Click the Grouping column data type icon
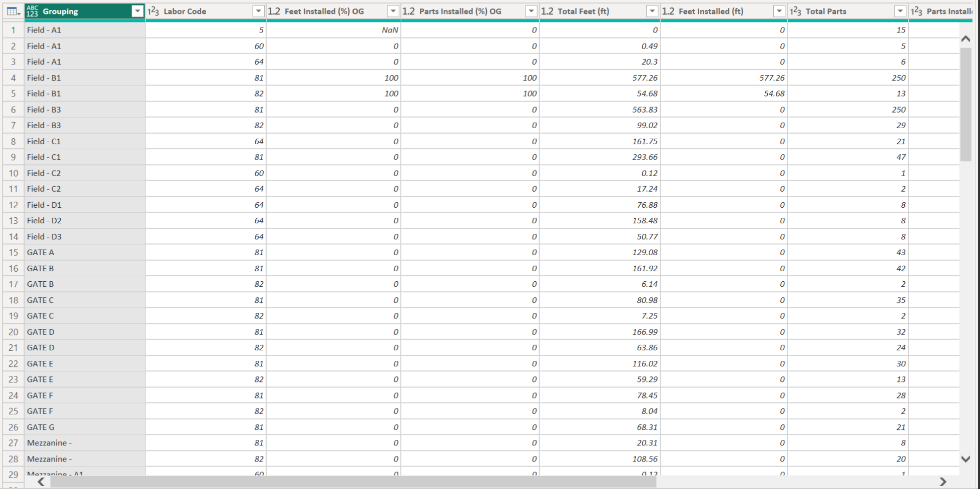The height and width of the screenshot is (489, 980). point(32,11)
